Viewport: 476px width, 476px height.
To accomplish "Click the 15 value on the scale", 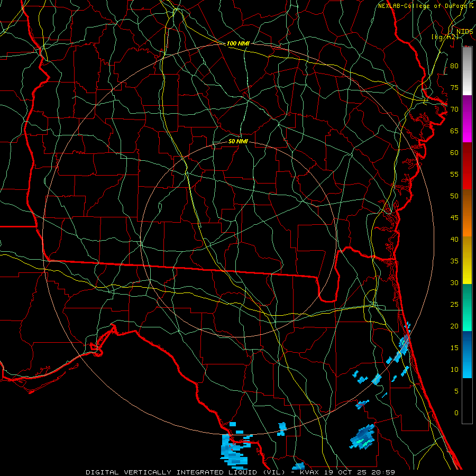I will (x=454, y=347).
